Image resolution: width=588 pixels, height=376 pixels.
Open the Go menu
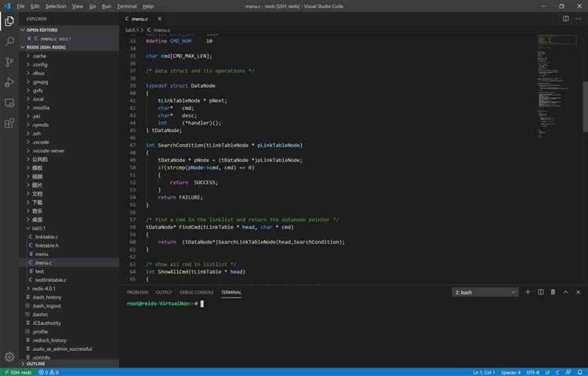tap(93, 6)
